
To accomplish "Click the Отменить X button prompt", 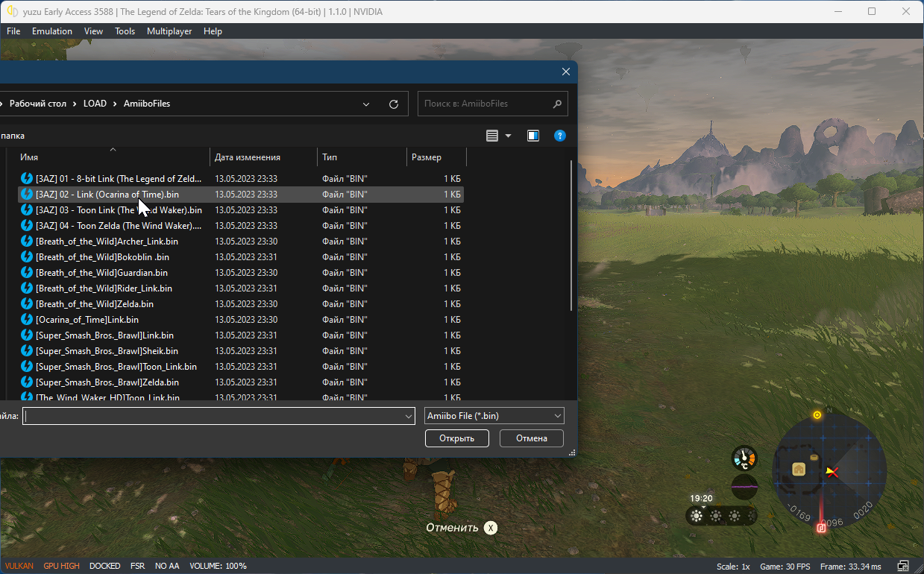I will click(462, 528).
